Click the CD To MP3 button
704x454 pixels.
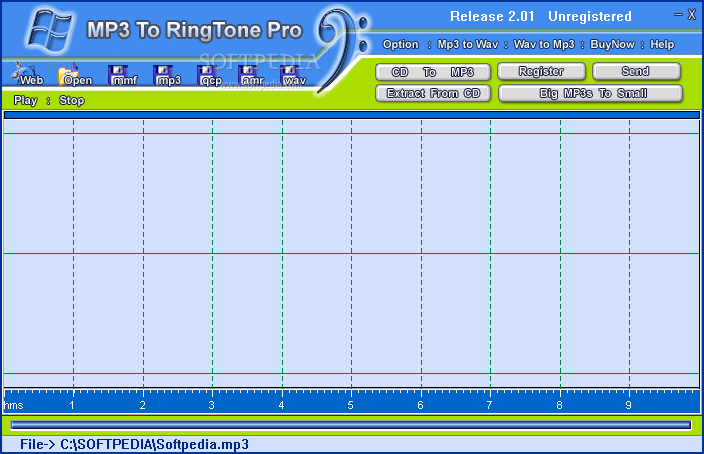433,72
